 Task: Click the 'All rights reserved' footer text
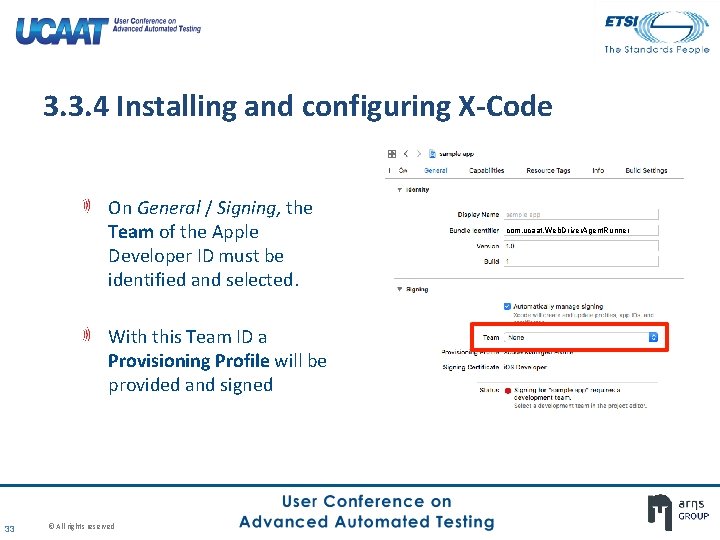click(81, 526)
